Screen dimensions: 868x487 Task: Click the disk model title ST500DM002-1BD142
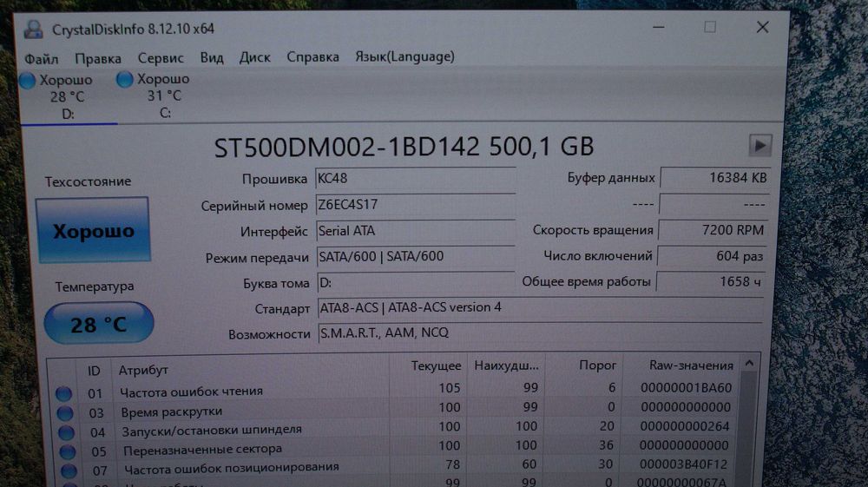pyautogui.click(x=346, y=148)
